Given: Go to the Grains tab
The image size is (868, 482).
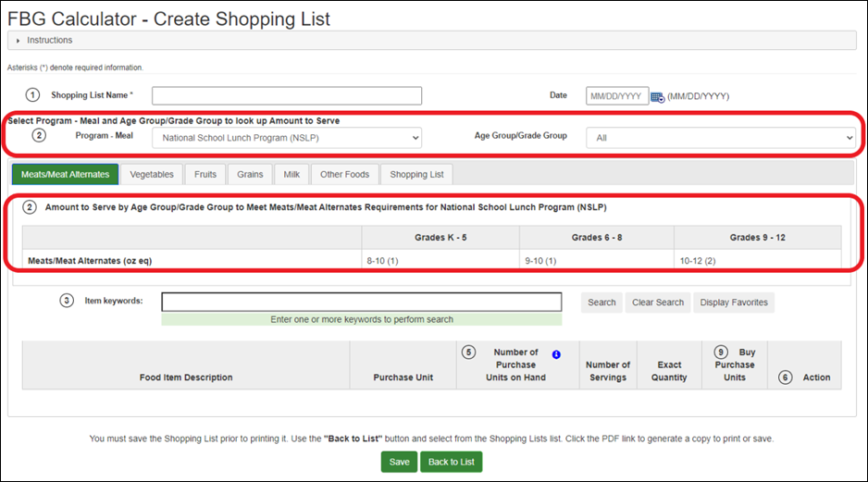Looking at the screenshot, I should tap(250, 174).
